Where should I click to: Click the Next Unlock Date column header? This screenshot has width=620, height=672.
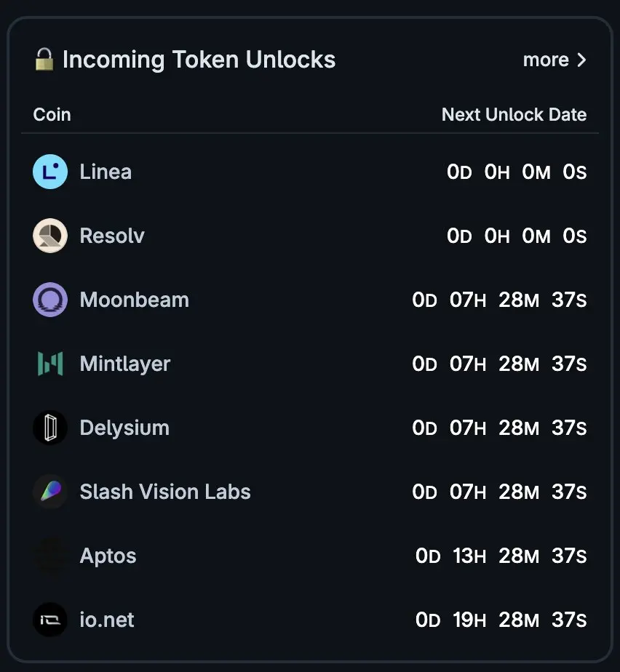[x=514, y=115]
